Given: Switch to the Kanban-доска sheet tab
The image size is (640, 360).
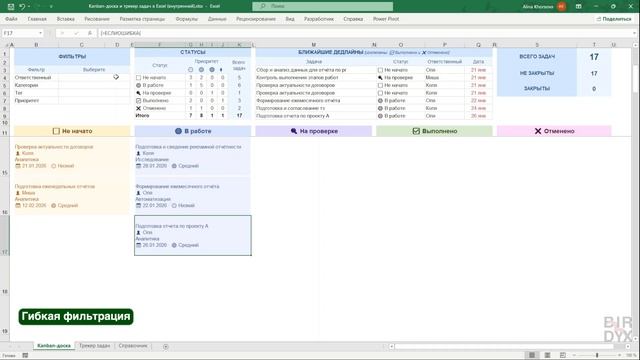Looking at the screenshot, I should click(54, 346).
